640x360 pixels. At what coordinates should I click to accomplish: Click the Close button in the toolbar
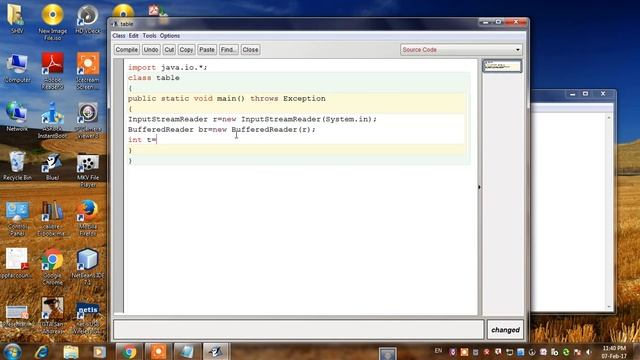250,50
